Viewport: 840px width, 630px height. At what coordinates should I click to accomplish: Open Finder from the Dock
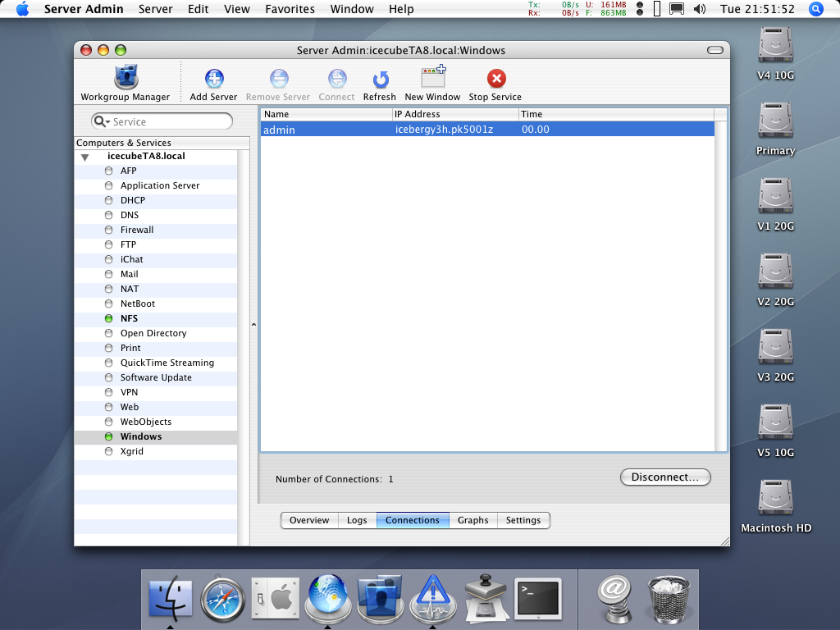coord(171,598)
